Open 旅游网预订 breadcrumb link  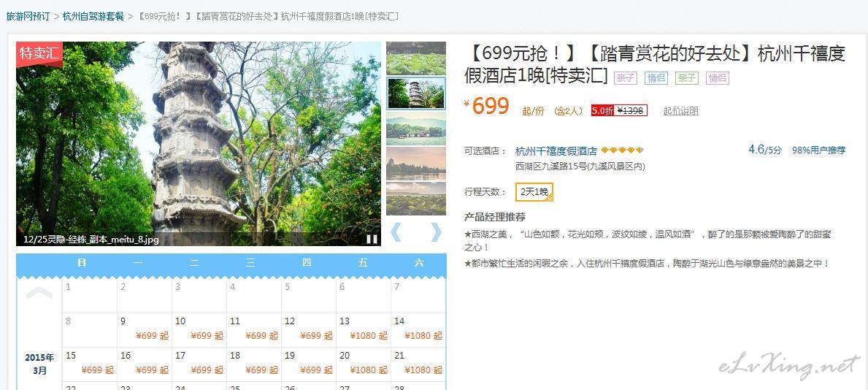[x=28, y=16]
